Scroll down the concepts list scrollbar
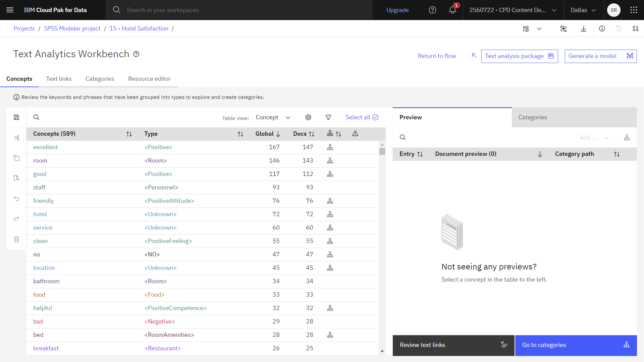 382,351
